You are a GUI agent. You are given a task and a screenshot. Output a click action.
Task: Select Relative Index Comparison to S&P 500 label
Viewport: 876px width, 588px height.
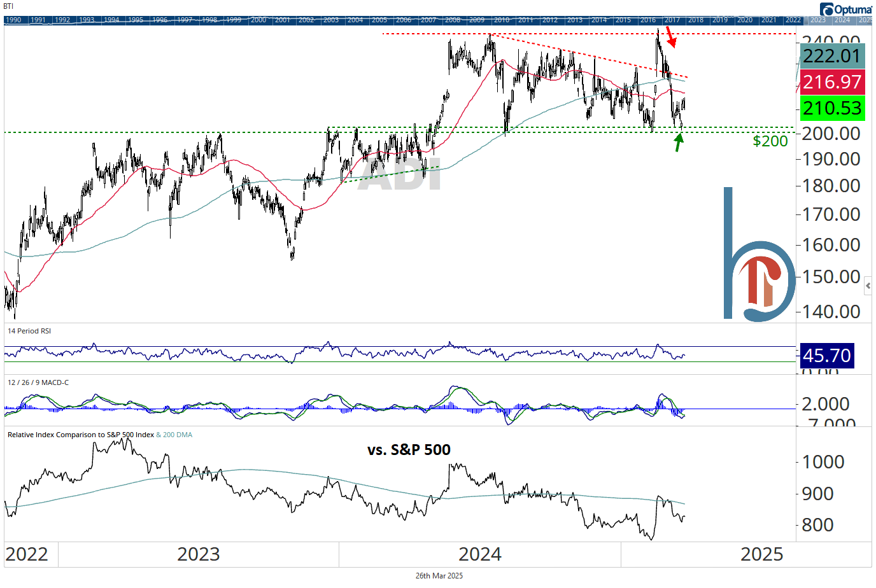(81, 435)
